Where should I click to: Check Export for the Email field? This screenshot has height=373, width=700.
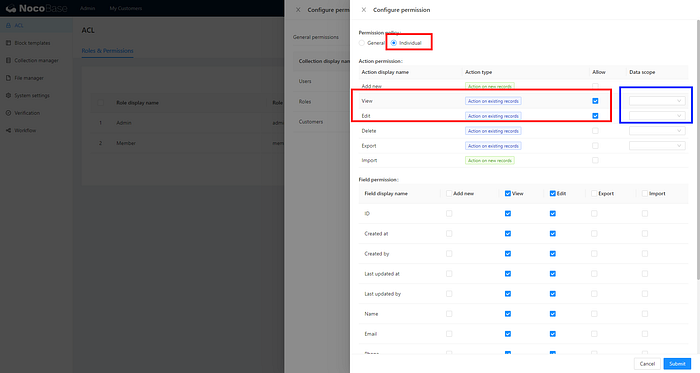click(x=594, y=334)
